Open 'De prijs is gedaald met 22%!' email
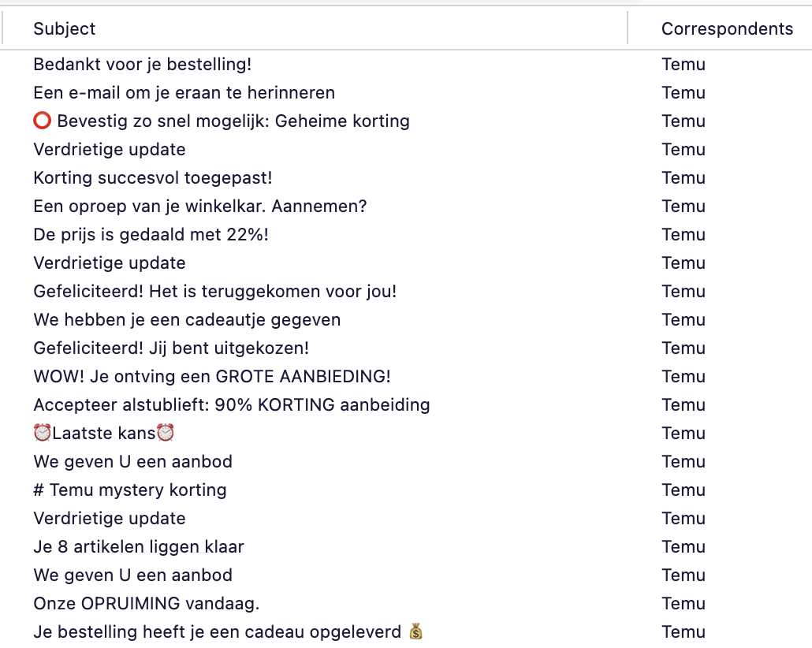Image resolution: width=812 pixels, height=648 pixels. (151, 235)
